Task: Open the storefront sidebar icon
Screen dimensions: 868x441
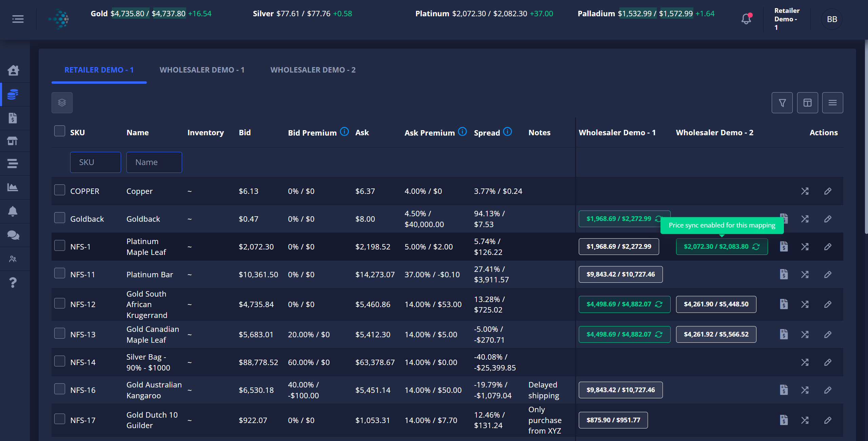Action: (x=13, y=141)
